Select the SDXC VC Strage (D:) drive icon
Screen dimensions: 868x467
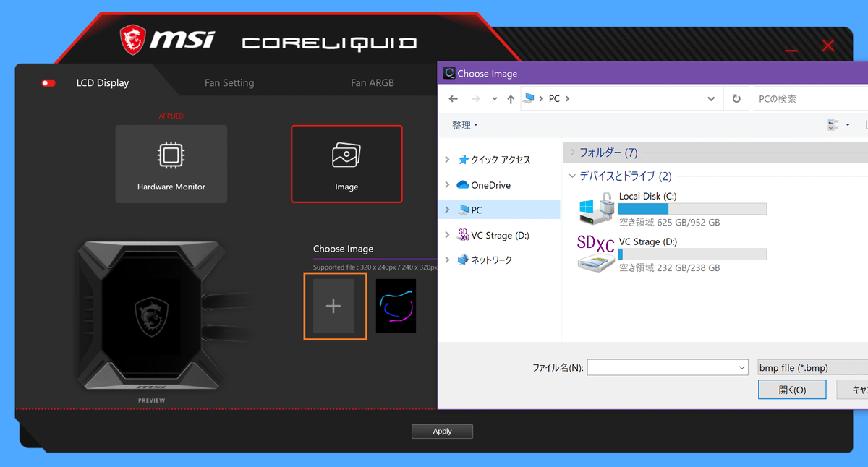(596, 254)
